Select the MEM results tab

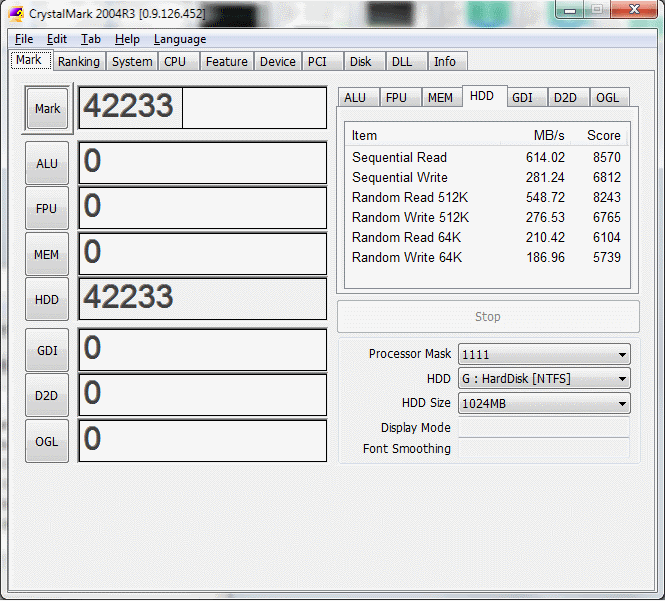click(x=440, y=98)
